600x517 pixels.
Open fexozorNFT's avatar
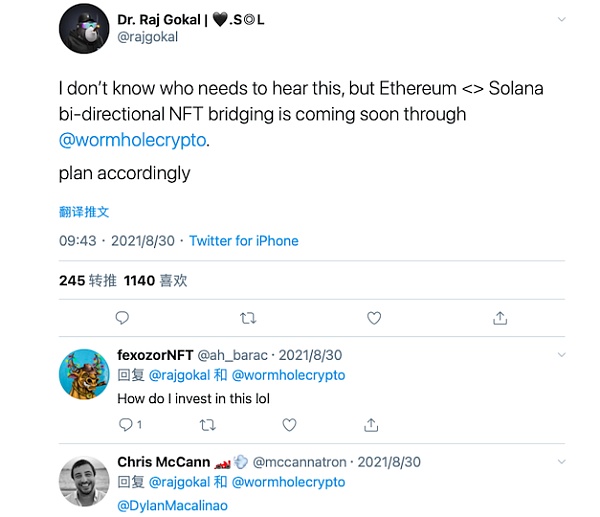[x=84, y=375]
